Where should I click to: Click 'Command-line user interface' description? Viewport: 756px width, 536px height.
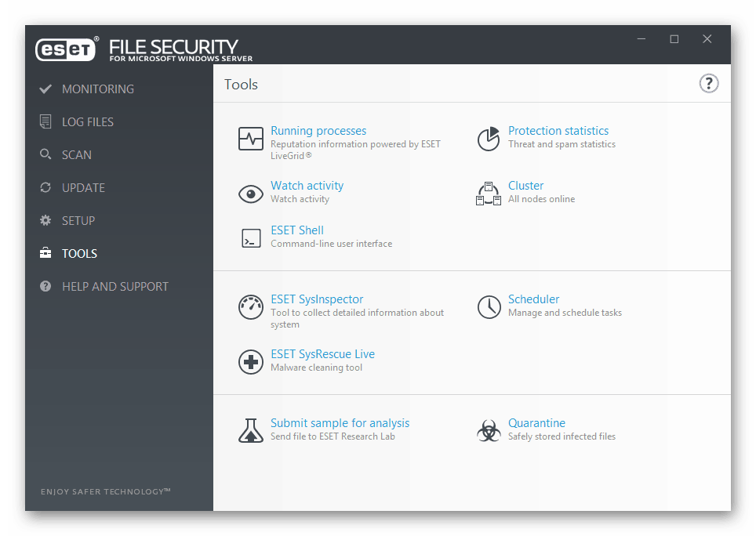tap(331, 244)
